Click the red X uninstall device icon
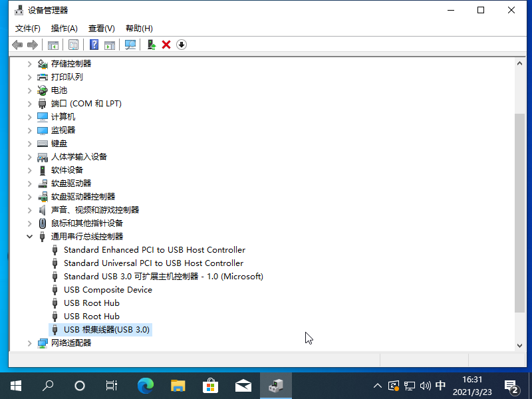This screenshot has width=532, height=399. click(166, 45)
